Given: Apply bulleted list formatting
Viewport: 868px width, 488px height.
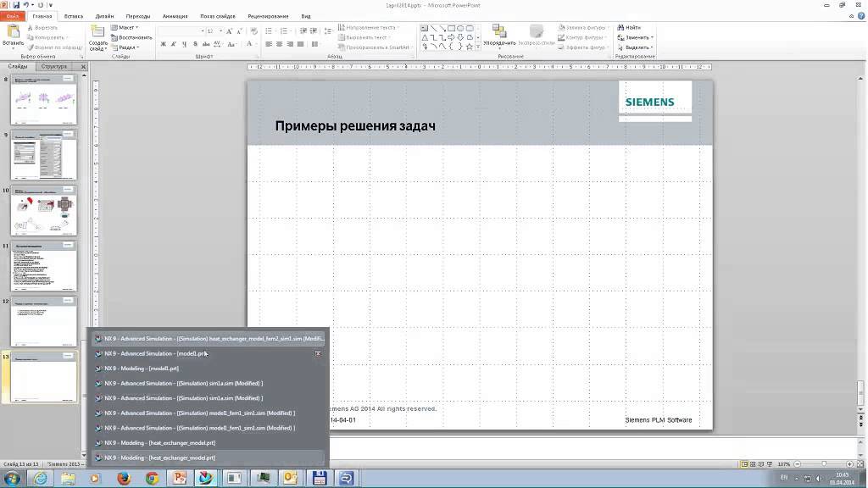Looking at the screenshot, I should coord(269,31).
